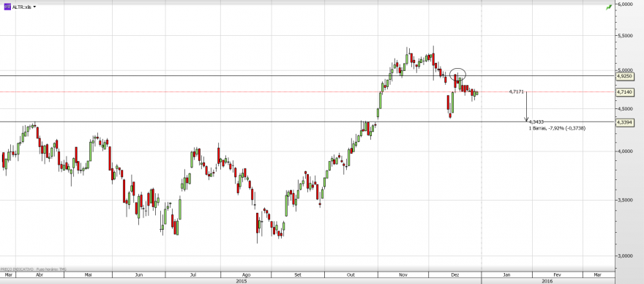The image size is (644, 284).
Task: Click the 2015 year label on time axis
Action: pyautogui.click(x=241, y=281)
